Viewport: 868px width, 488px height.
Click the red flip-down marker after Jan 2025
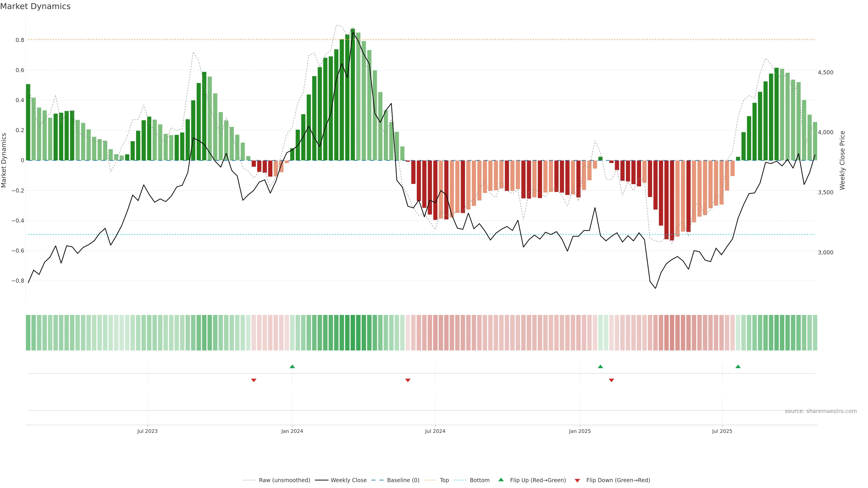click(611, 380)
